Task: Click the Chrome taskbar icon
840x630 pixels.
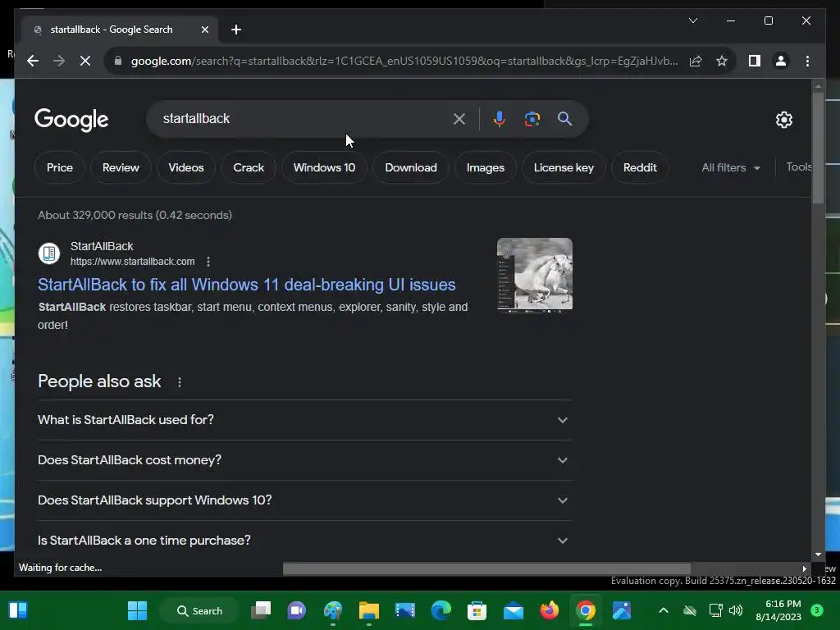Action: click(x=586, y=610)
